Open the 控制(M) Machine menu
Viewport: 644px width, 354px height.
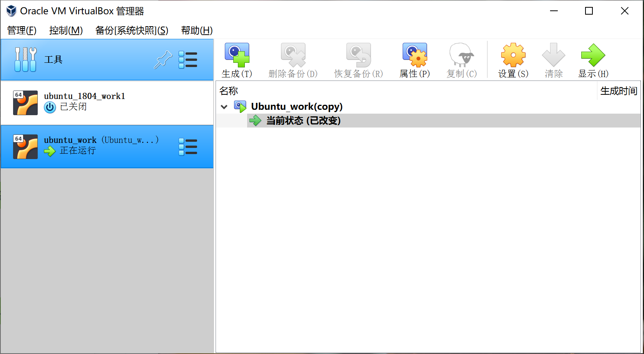click(x=66, y=30)
